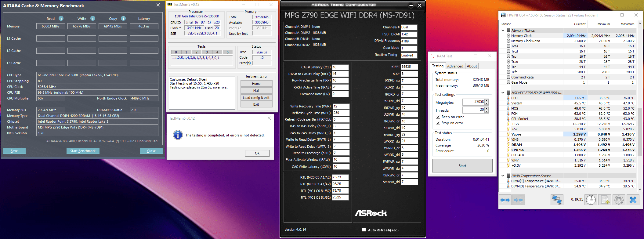Open HWiNFO remote network monitors icon

tap(557, 200)
